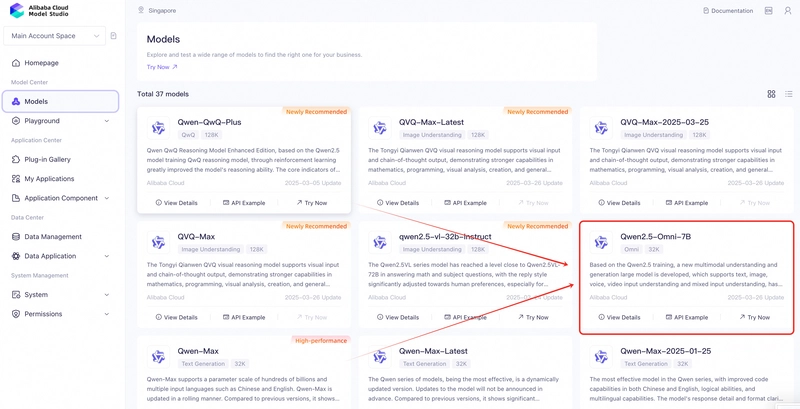800x409 pixels.
Task: Click Try Now on Qwen-QwQ-Plus card
Action: [311, 203]
